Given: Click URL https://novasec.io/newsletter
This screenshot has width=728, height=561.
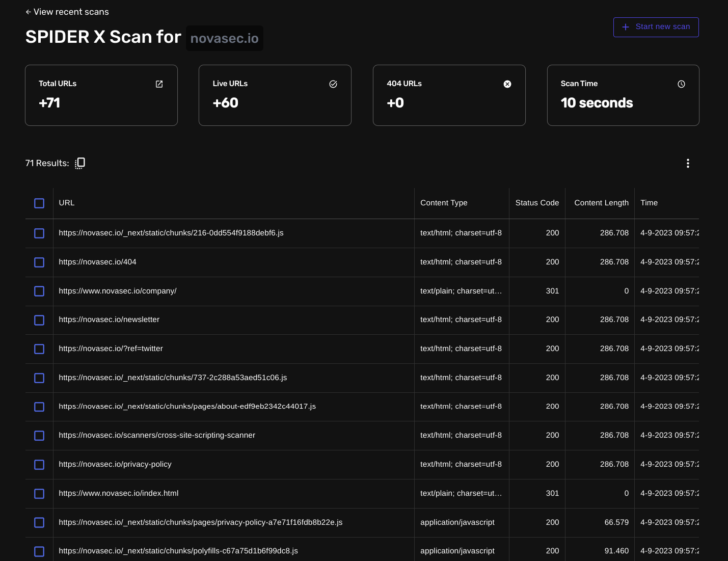Looking at the screenshot, I should (x=109, y=319).
